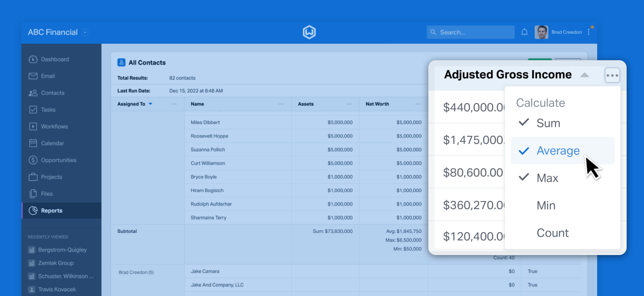Select Min from the Calculate menu
Image resolution: width=644 pixels, height=296 pixels.
point(546,205)
